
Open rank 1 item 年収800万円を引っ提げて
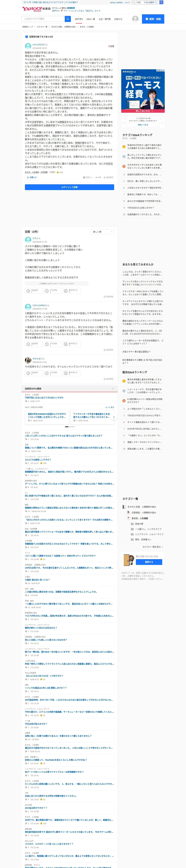coord(144,147)
